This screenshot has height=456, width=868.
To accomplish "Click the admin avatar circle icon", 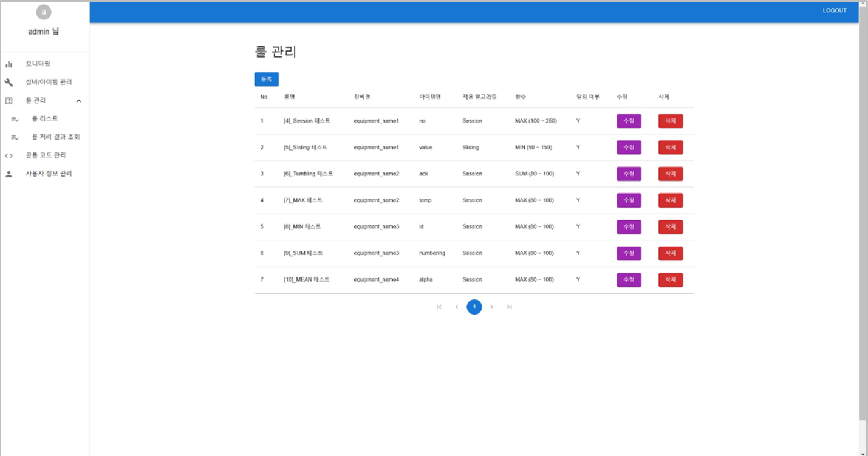I will tap(44, 12).
